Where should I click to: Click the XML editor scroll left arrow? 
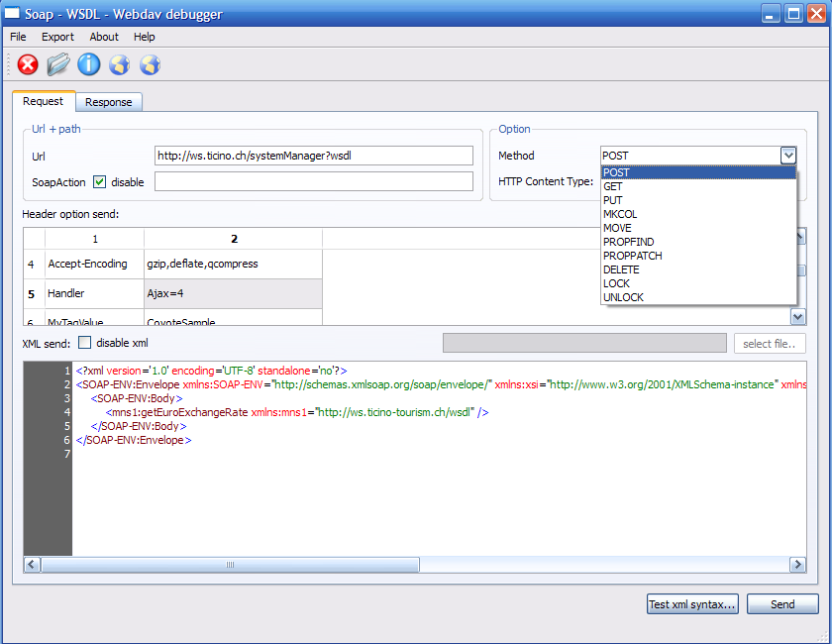32,565
